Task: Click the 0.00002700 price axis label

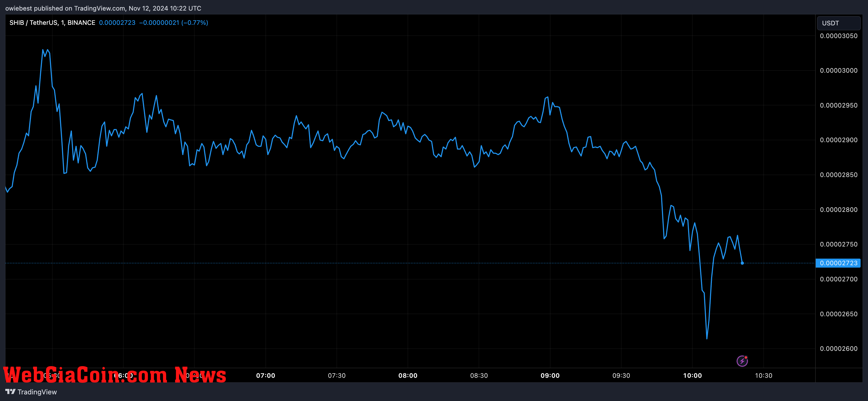Action: point(839,279)
